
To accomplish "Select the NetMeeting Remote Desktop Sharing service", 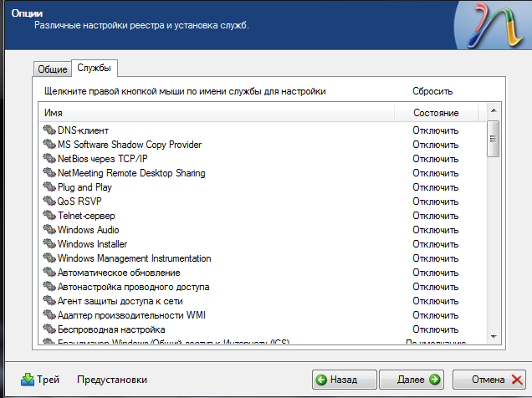I will pyautogui.click(x=130, y=173).
